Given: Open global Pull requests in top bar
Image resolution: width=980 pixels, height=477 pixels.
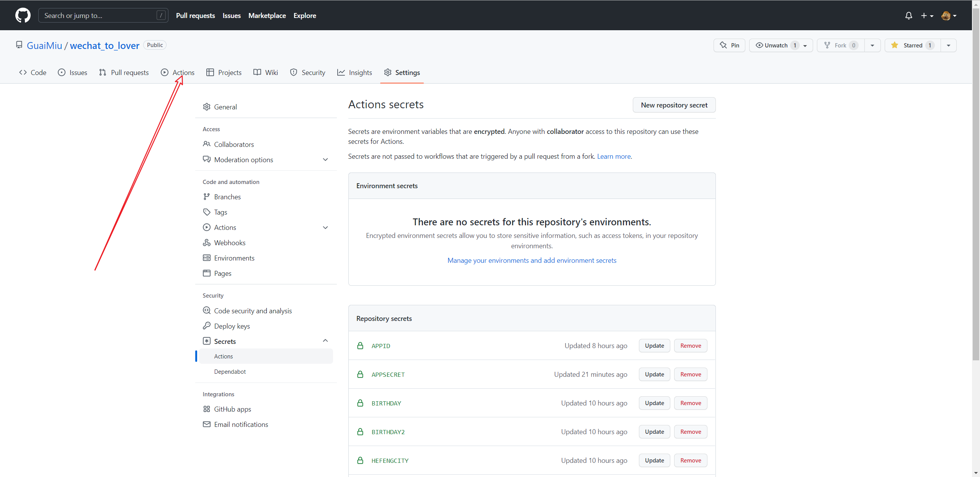Looking at the screenshot, I should point(195,15).
